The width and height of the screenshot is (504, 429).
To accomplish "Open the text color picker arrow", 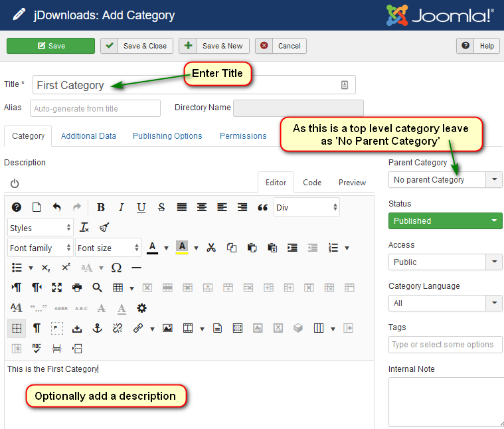I will point(166,248).
